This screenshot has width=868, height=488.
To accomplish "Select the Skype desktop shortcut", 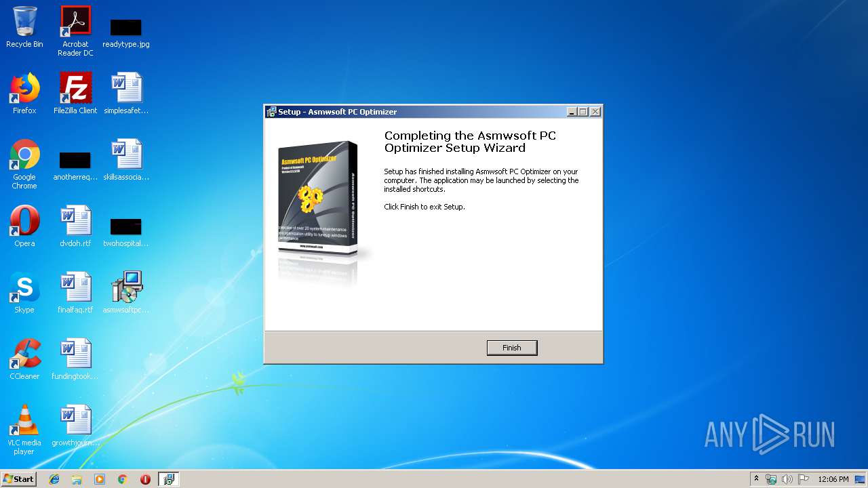I will tap(24, 293).
